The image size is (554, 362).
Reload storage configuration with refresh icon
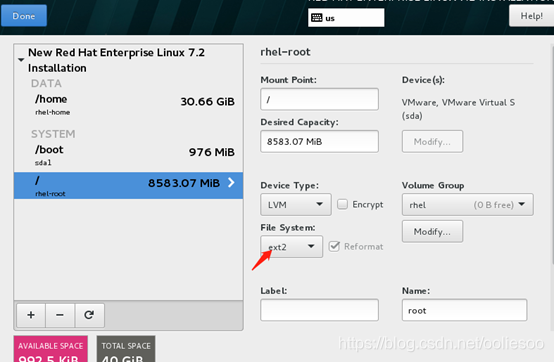[x=89, y=315]
